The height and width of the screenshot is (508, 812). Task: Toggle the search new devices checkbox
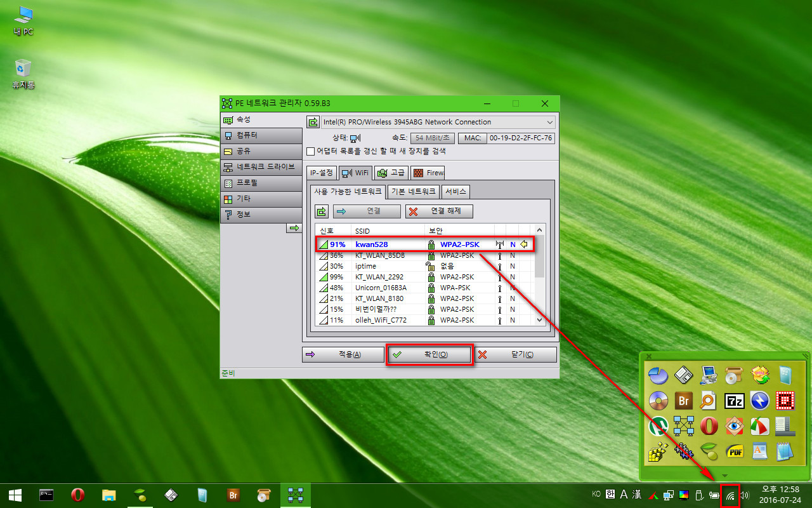311,151
